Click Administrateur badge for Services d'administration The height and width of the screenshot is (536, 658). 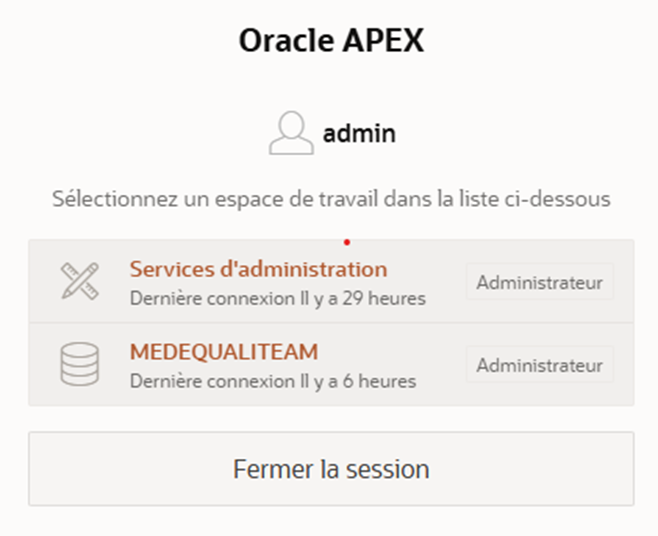pos(539,282)
